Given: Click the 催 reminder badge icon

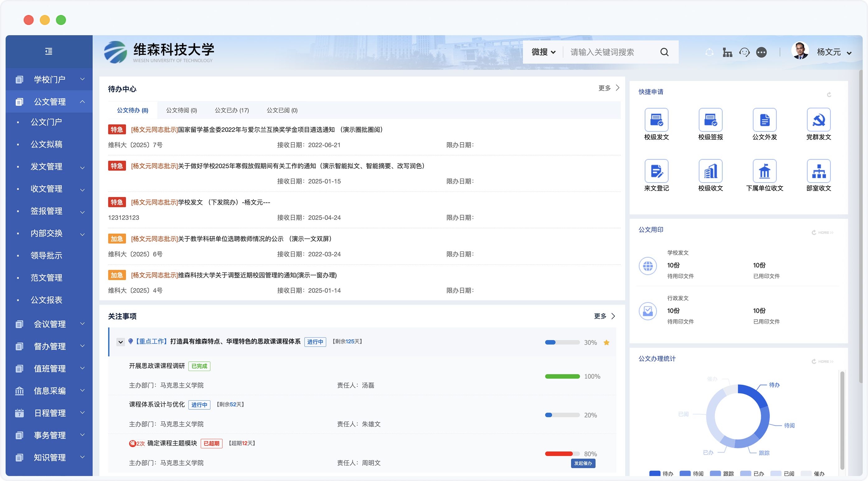Looking at the screenshot, I should tap(132, 443).
